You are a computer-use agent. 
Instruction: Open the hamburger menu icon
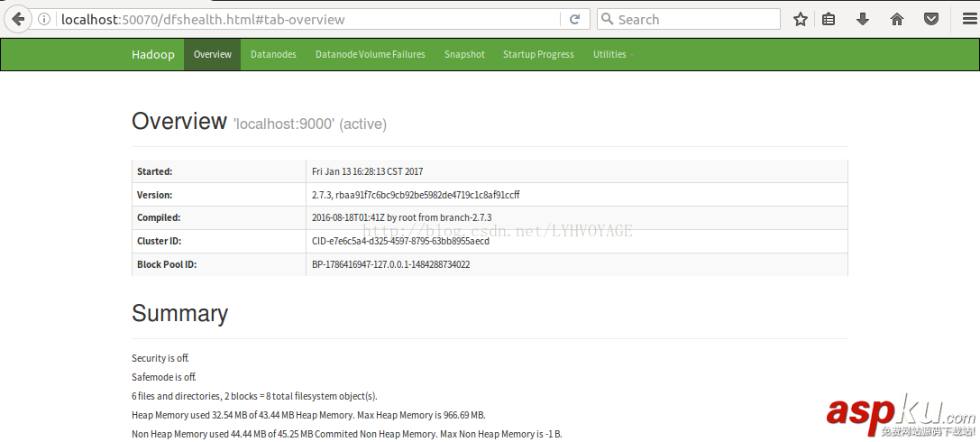pos(969,19)
